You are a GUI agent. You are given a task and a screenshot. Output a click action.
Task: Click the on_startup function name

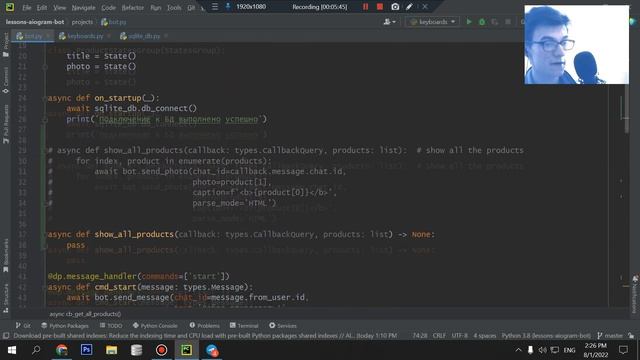118,98
